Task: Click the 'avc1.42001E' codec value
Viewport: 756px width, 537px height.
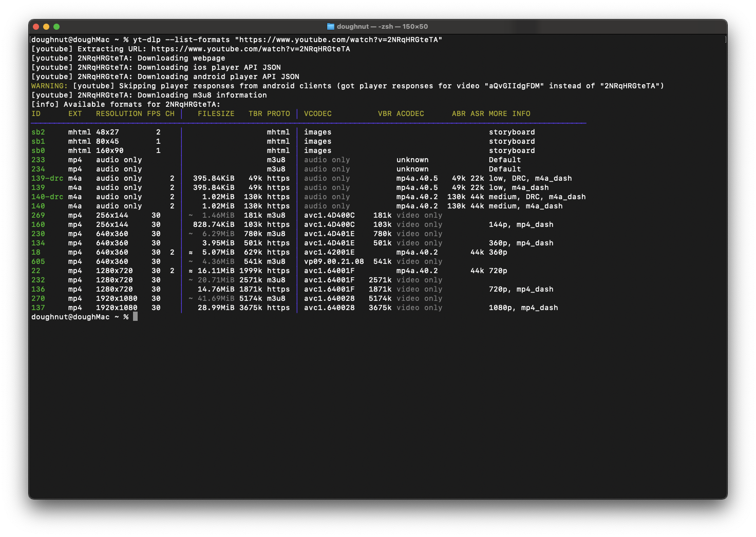Action: (x=329, y=252)
